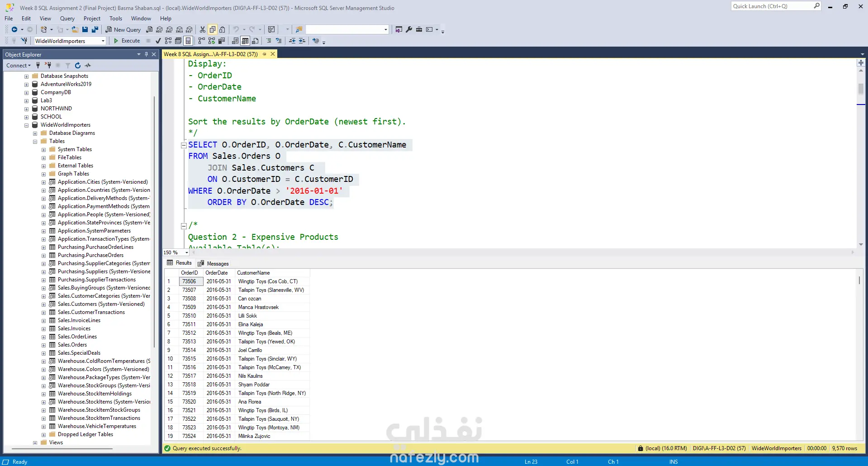Image resolution: width=868 pixels, height=466 pixels.
Task: Click the Comment out selected lines icon
Action: pyautogui.click(x=269, y=41)
